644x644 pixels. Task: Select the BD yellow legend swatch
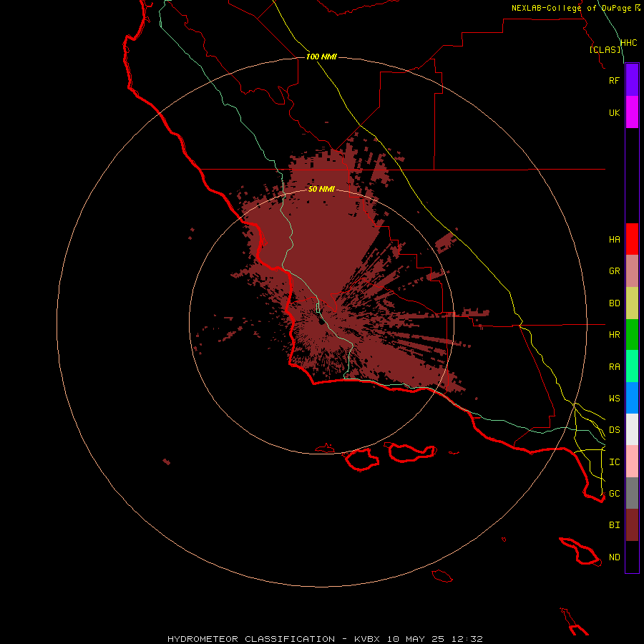[632, 303]
